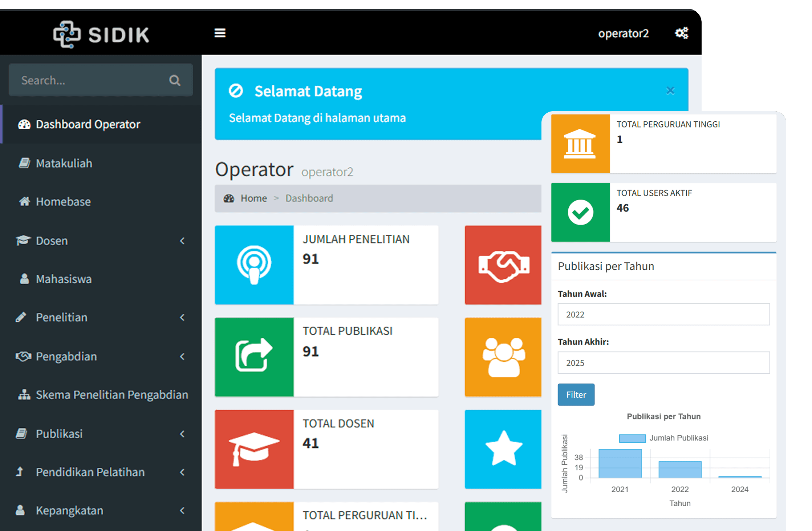812x531 pixels.
Task: Open Skema Penelitian Pengabdian menu
Action: point(101,395)
